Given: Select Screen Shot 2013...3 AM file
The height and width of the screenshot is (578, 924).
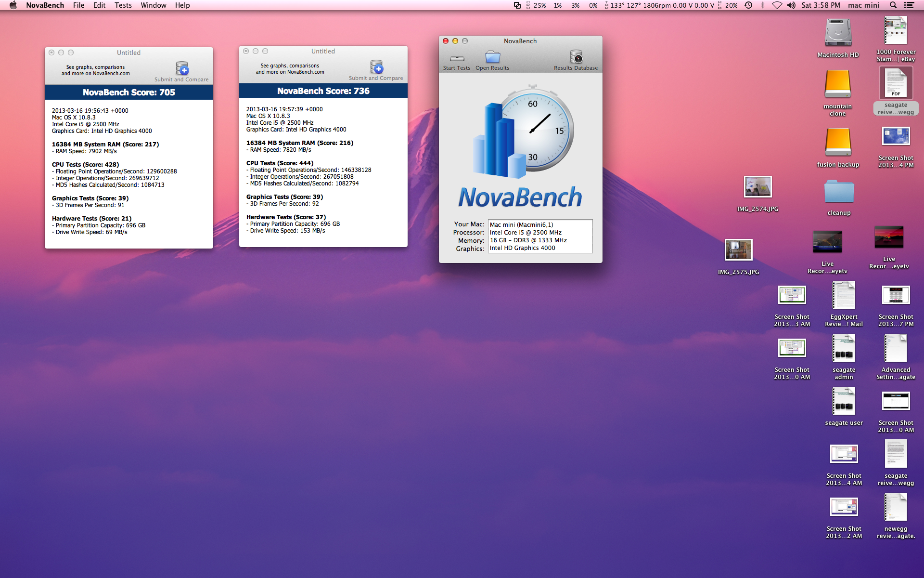Looking at the screenshot, I should 792,295.
